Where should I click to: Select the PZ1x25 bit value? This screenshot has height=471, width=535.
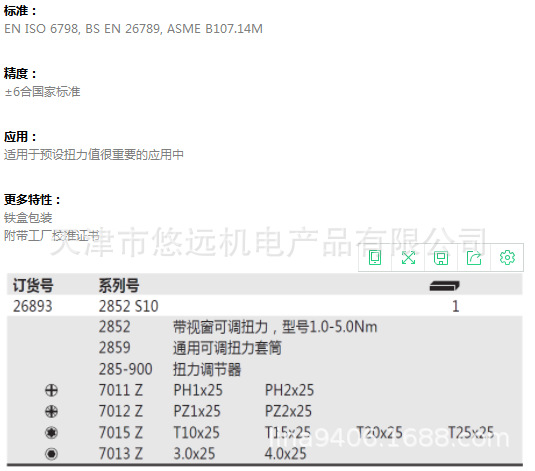[197, 411]
